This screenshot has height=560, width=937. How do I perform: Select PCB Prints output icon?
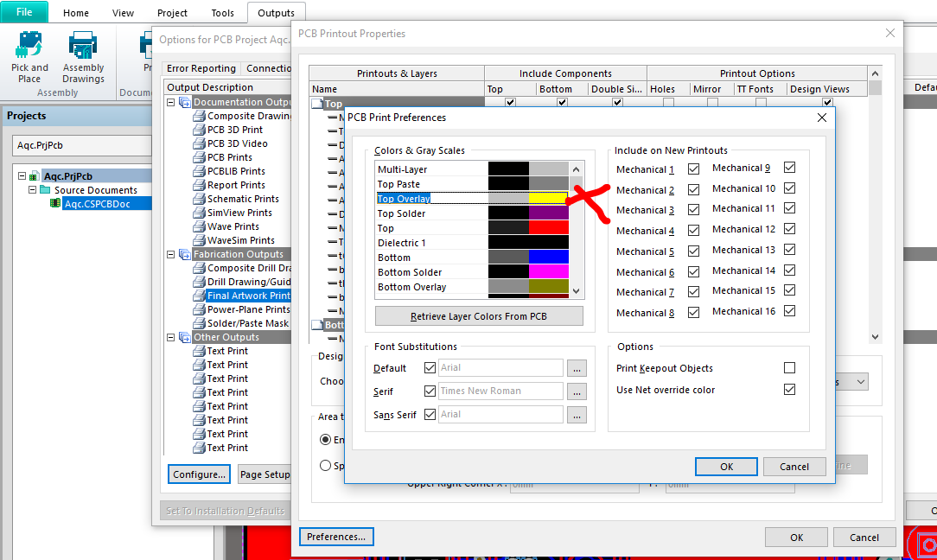(199, 157)
